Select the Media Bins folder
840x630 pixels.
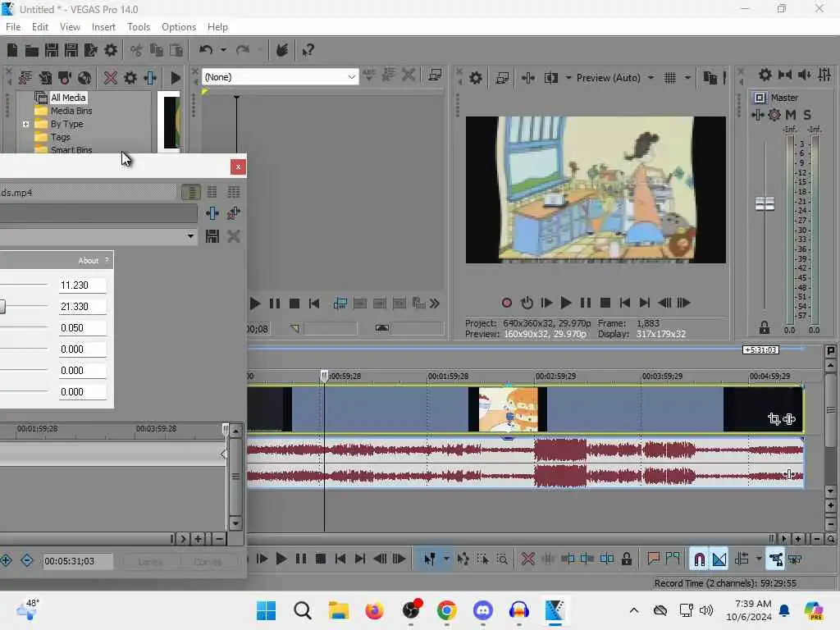[x=71, y=111]
